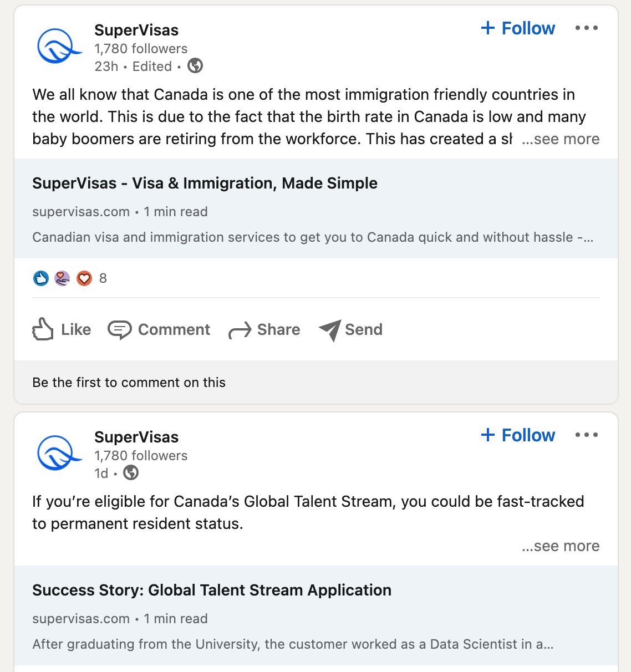Click globe visibility icon on second post
Image resolution: width=631 pixels, height=672 pixels.
point(131,473)
